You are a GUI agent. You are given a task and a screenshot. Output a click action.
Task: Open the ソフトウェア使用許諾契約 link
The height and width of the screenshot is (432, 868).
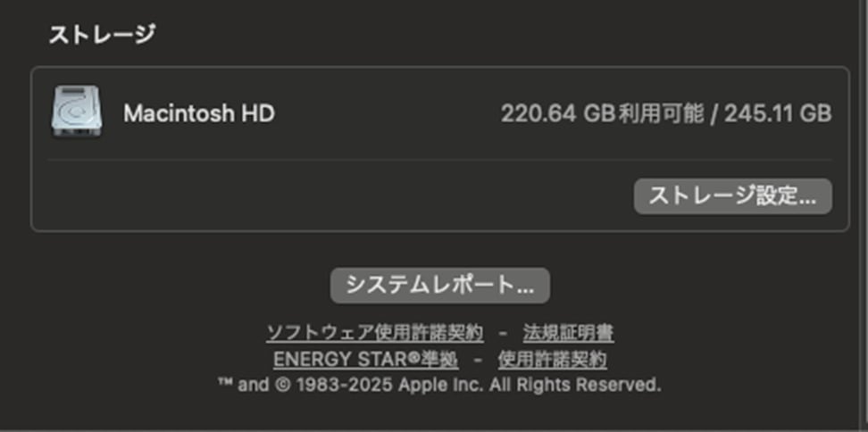click(x=375, y=334)
